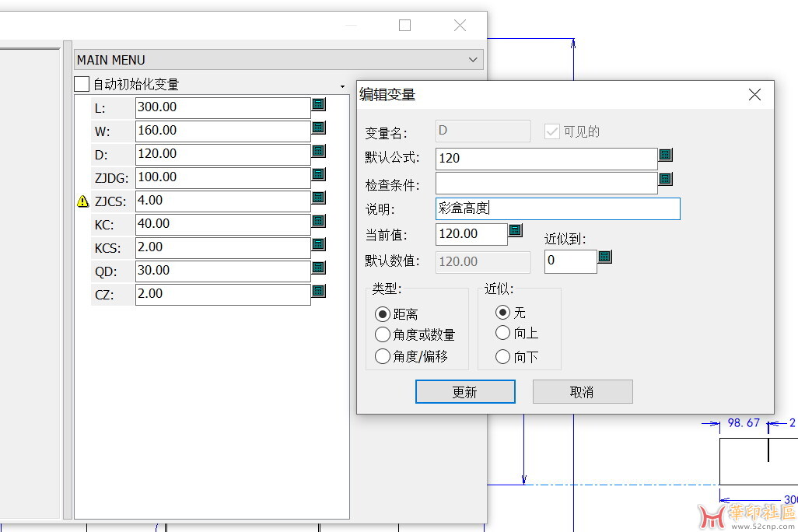The height and width of the screenshot is (532, 798).
Task: Click calculator icon beside 检查条件 field
Action: [665, 180]
